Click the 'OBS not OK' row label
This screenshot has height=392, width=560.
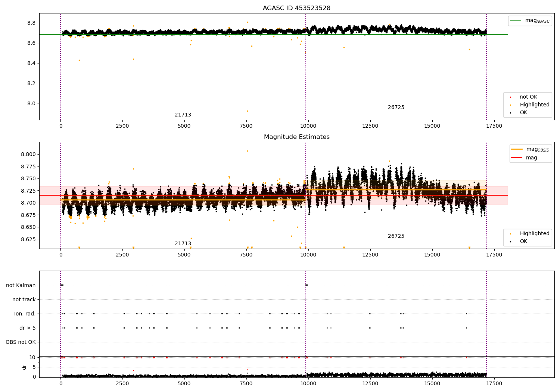[21, 342]
